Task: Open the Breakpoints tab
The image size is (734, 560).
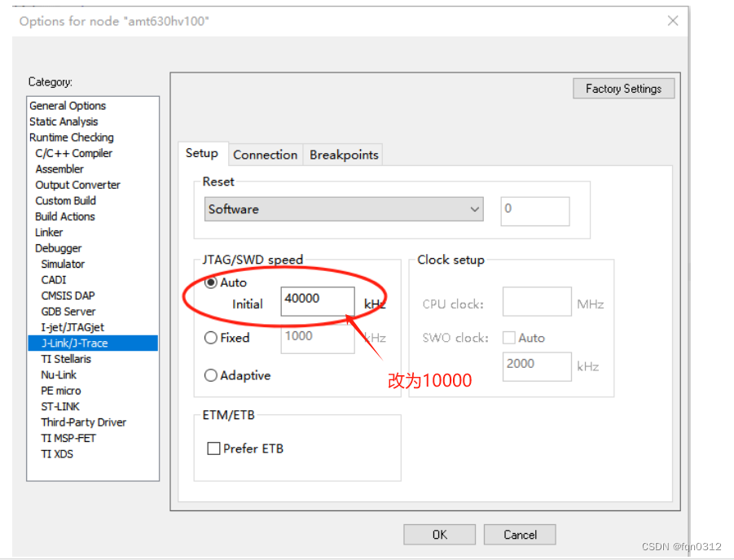Action: tap(343, 154)
